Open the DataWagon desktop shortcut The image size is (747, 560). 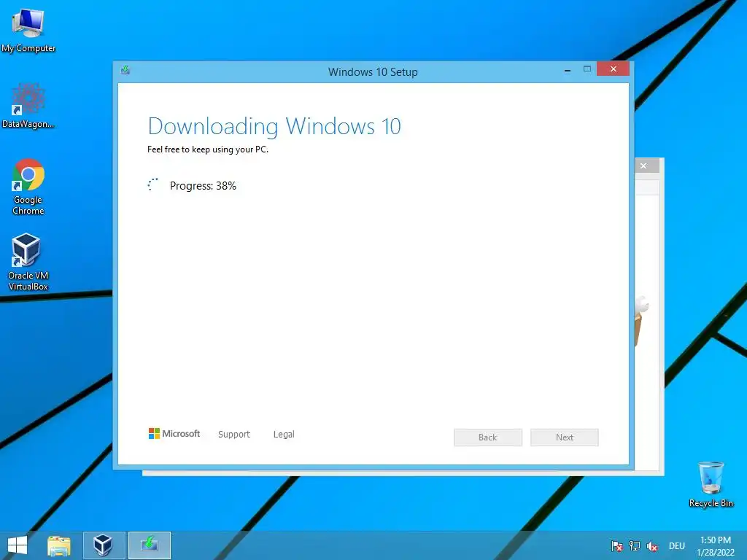(x=28, y=106)
